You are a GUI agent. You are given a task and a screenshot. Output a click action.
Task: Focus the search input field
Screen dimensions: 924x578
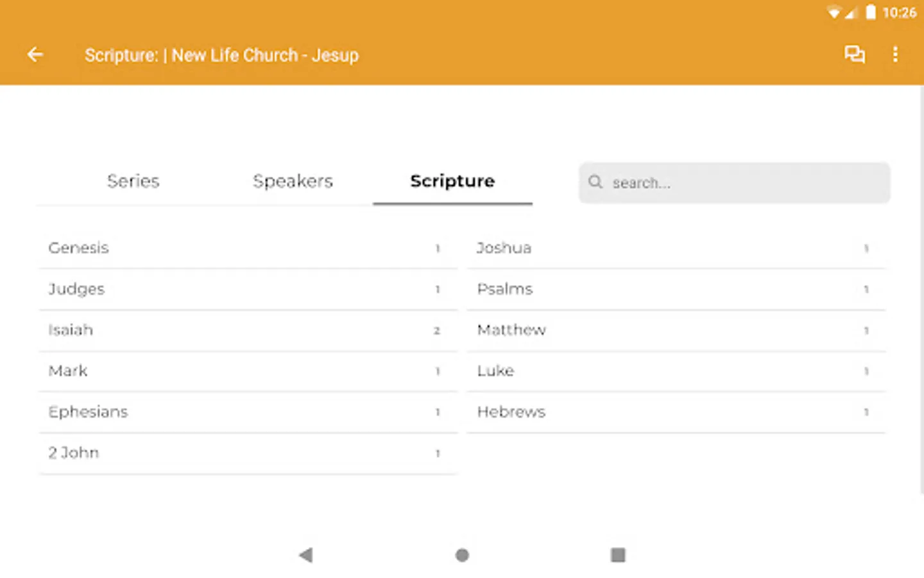(x=744, y=183)
